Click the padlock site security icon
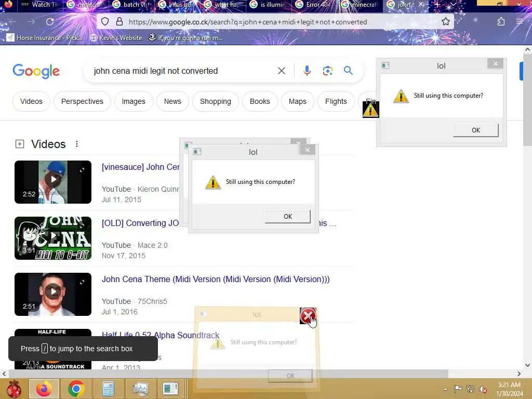The width and height of the screenshot is (532, 399). [119, 22]
